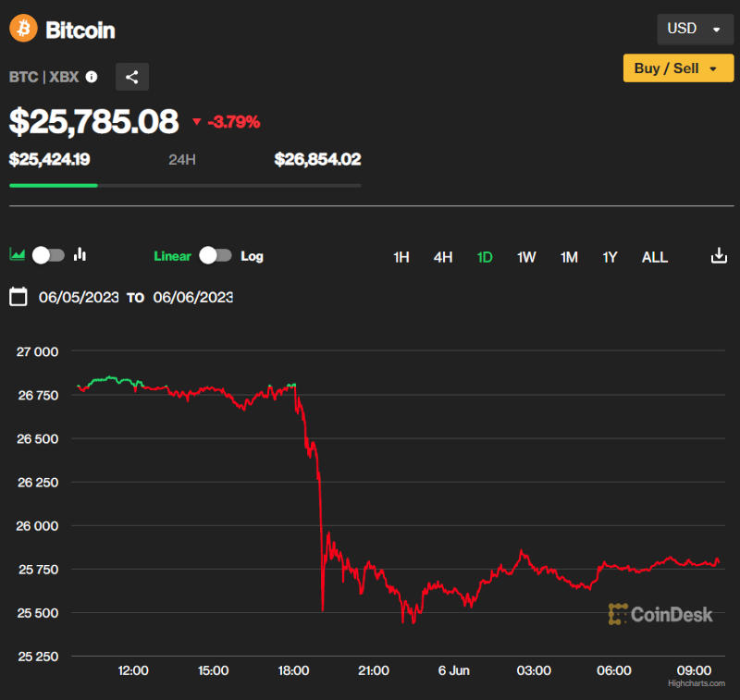Select the ALL time range
This screenshot has height=700, width=740.
click(654, 257)
